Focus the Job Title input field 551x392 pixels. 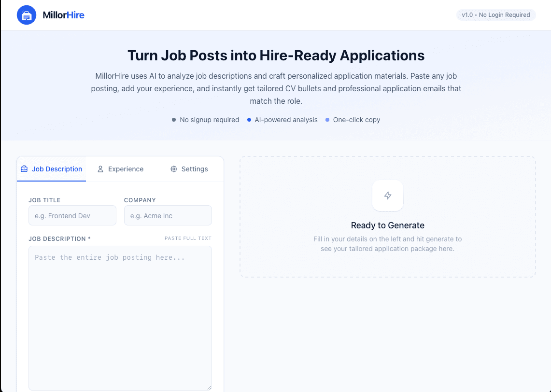pyautogui.click(x=72, y=216)
